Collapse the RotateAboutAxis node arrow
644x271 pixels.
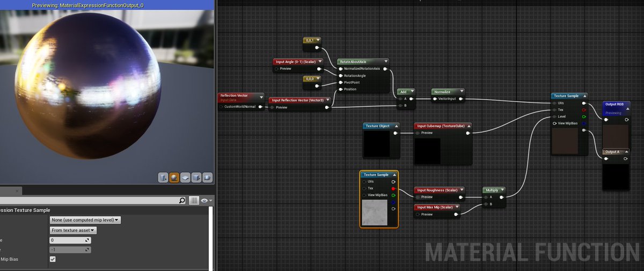386,62
